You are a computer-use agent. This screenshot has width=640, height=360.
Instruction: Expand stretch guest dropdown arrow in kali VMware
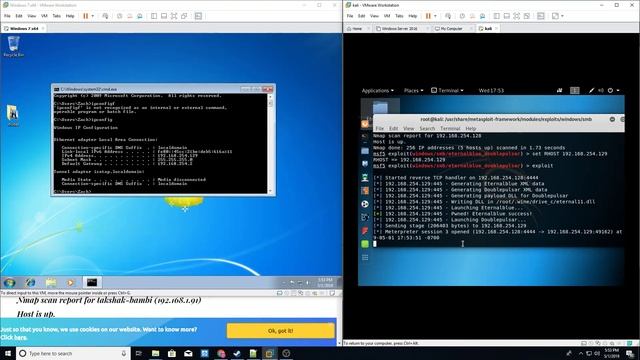(562, 16)
